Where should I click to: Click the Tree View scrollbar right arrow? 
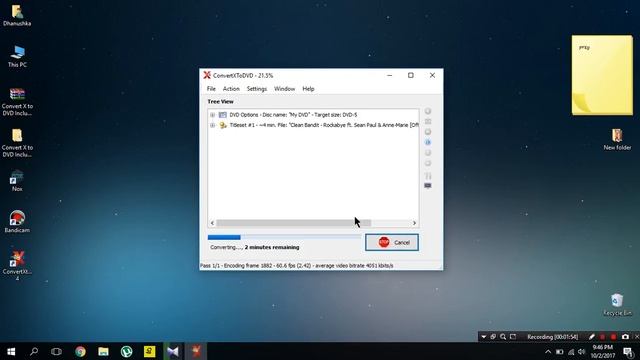tap(414, 223)
